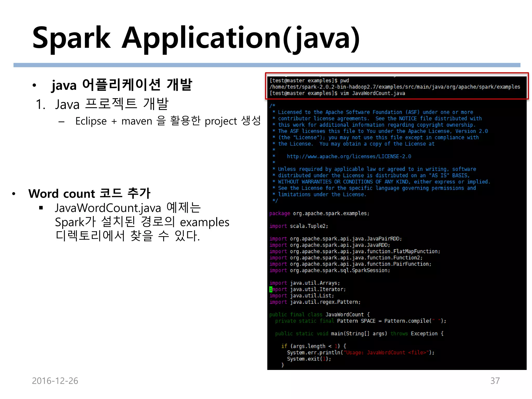Click the 'Word count 코드 추가' bullet heading
Screen dimensions: 532x399
pos(89,194)
